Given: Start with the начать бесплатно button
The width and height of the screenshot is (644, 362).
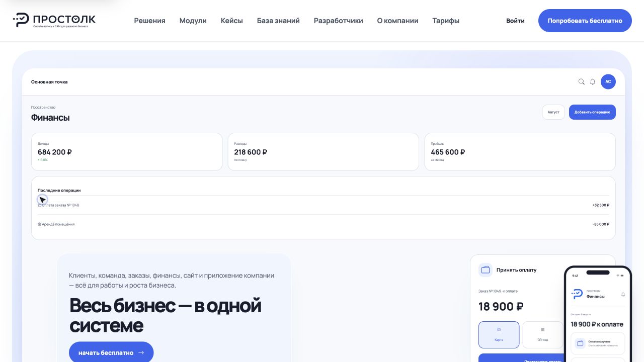Looking at the screenshot, I should (x=111, y=352).
